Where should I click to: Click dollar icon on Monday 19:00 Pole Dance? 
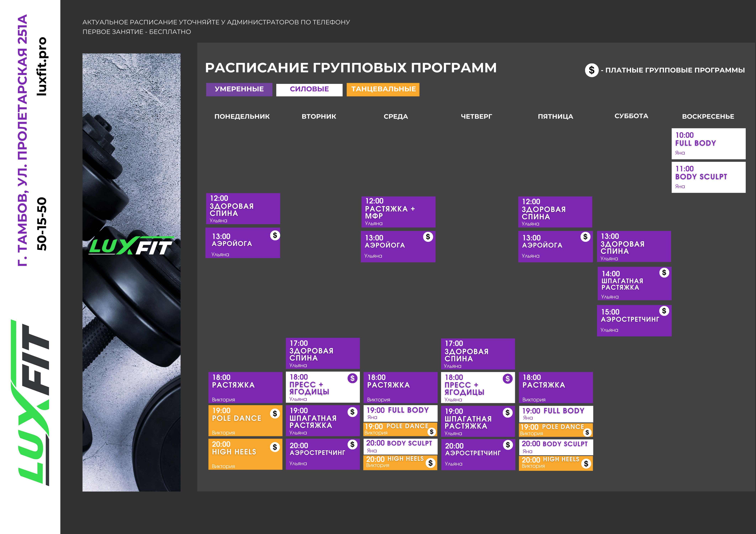coord(275,413)
